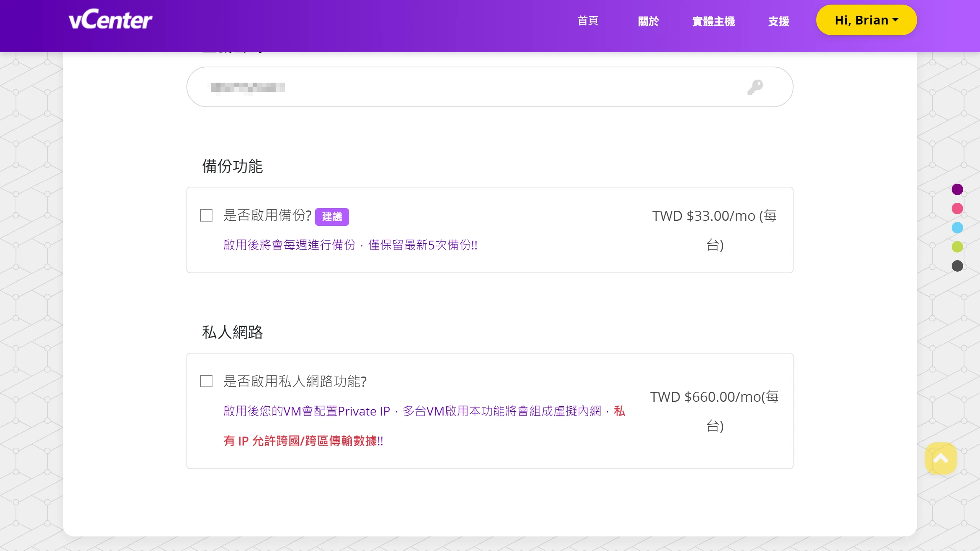
Task: Enable the 是否啟用備份 backup checkbox
Action: point(206,215)
